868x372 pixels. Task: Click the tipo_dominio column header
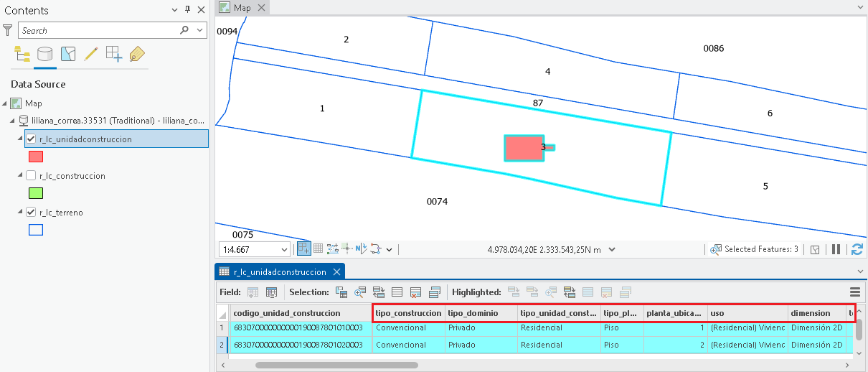tap(481, 313)
